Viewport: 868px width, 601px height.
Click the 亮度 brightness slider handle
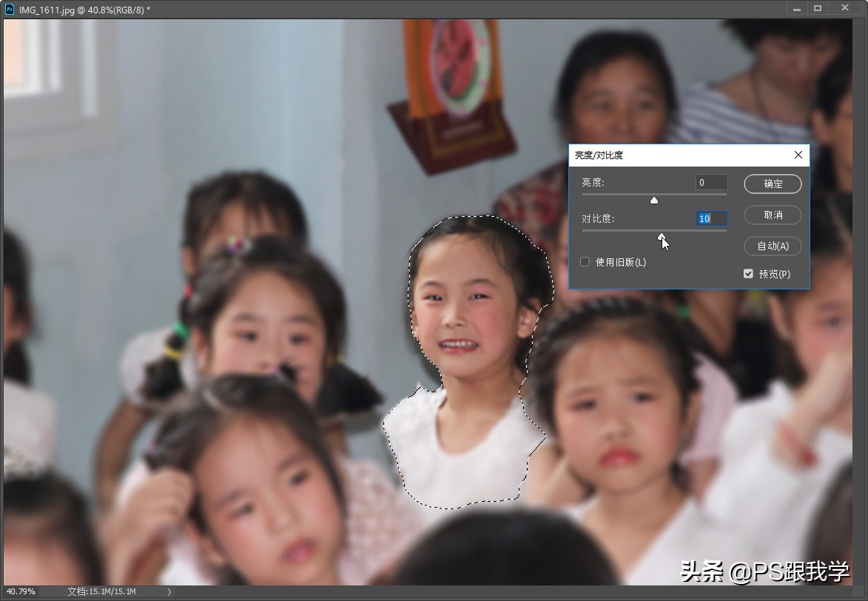pos(654,200)
